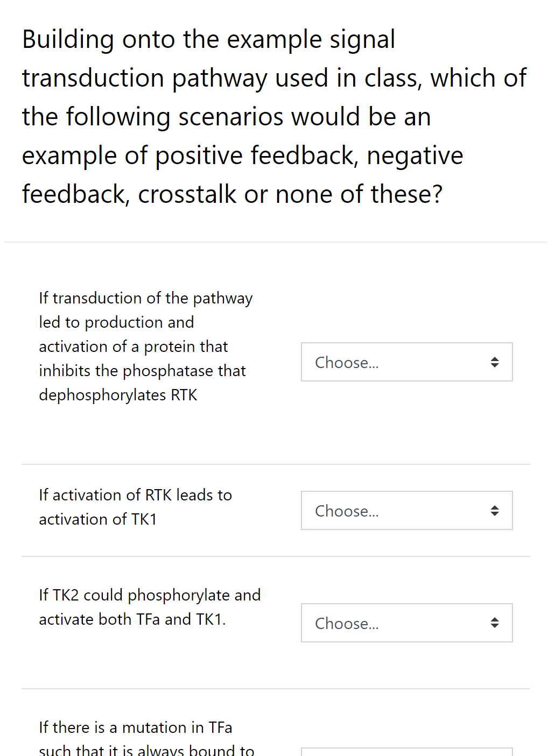Select the Choose... placeholder in the second answer box
Image resolution: width=548 pixels, height=756 pixels.
pyautogui.click(x=346, y=511)
